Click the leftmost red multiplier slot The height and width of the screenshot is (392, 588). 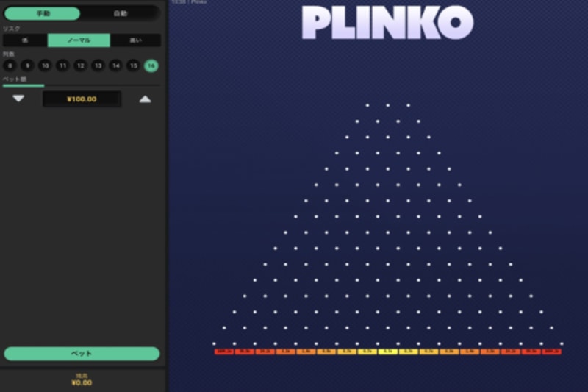pyautogui.click(x=224, y=352)
